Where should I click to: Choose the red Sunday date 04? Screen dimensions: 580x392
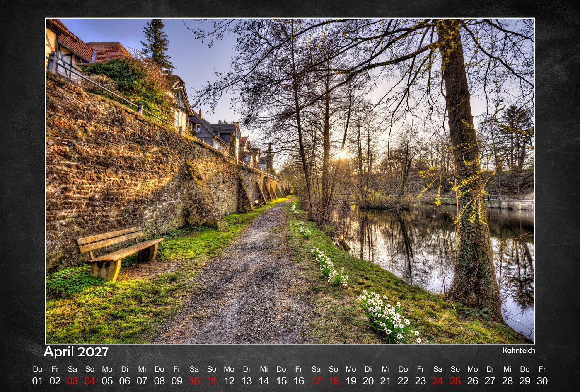pos(90,381)
